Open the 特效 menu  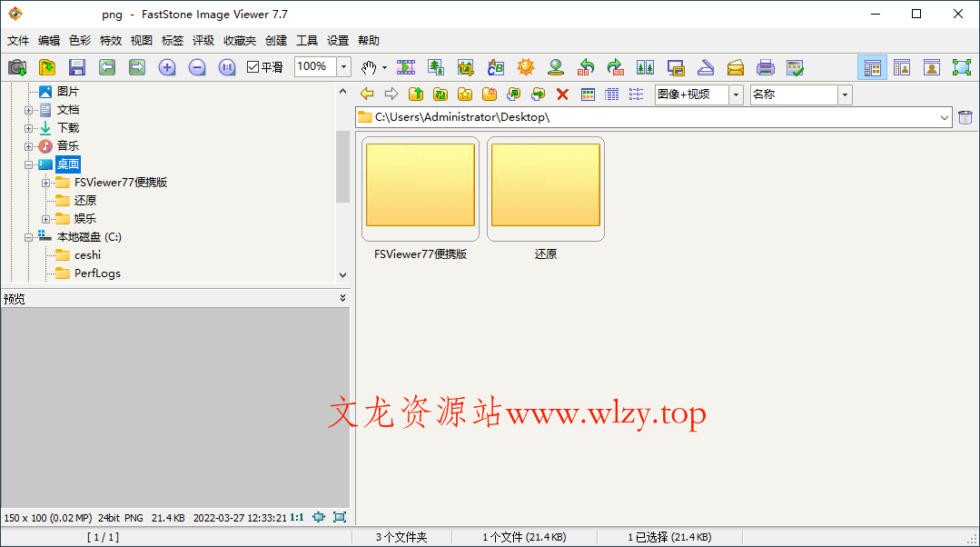click(110, 40)
